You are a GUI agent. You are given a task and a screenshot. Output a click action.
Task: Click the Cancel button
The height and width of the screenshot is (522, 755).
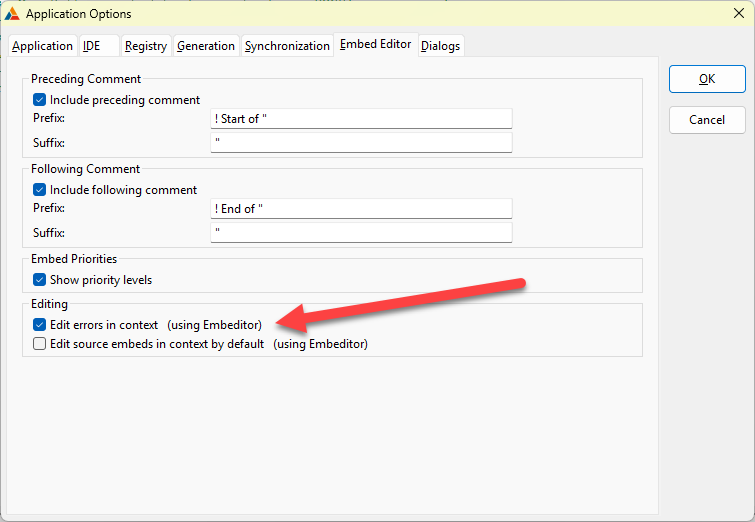(x=707, y=120)
